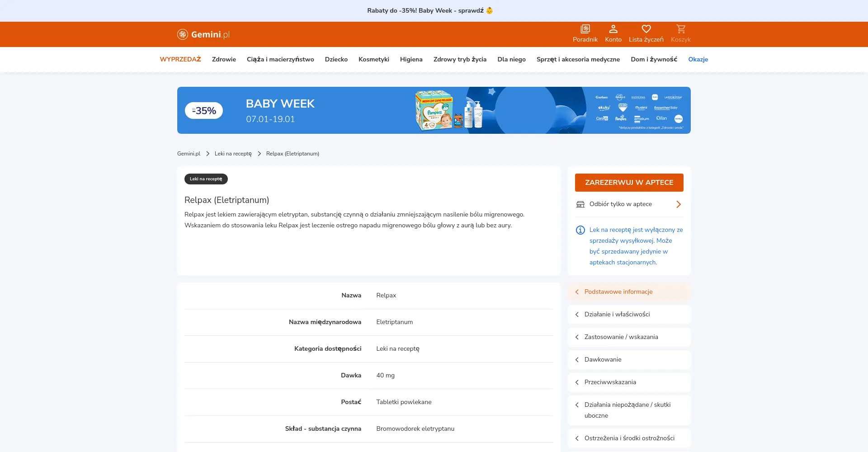Open Dom i żywność menu

(654, 59)
